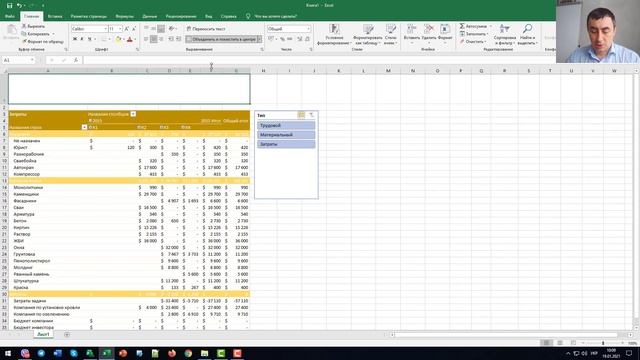Open the Windows Start menu
640x360 pixels.
(8, 353)
